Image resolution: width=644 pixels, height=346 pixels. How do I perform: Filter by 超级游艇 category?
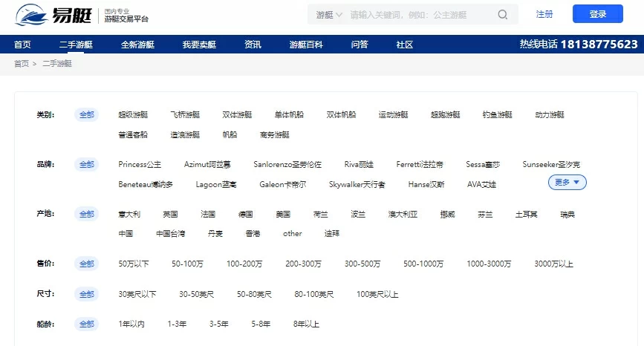(x=133, y=114)
